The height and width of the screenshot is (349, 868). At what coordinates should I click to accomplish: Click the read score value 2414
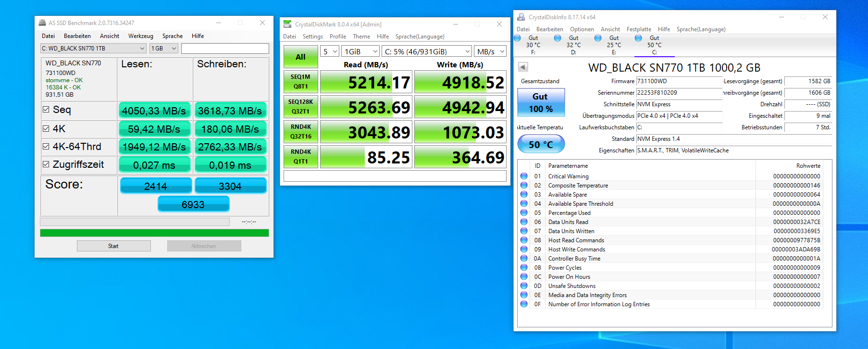click(x=156, y=186)
